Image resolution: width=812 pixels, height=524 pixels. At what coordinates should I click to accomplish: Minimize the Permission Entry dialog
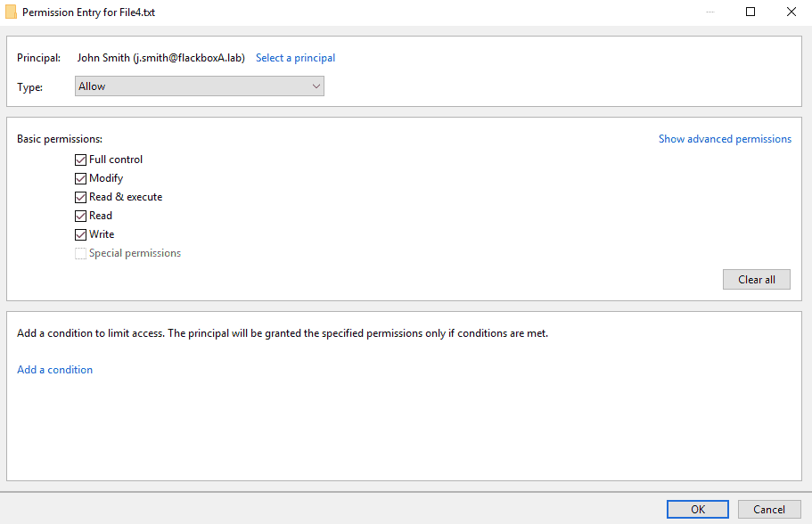coord(710,12)
